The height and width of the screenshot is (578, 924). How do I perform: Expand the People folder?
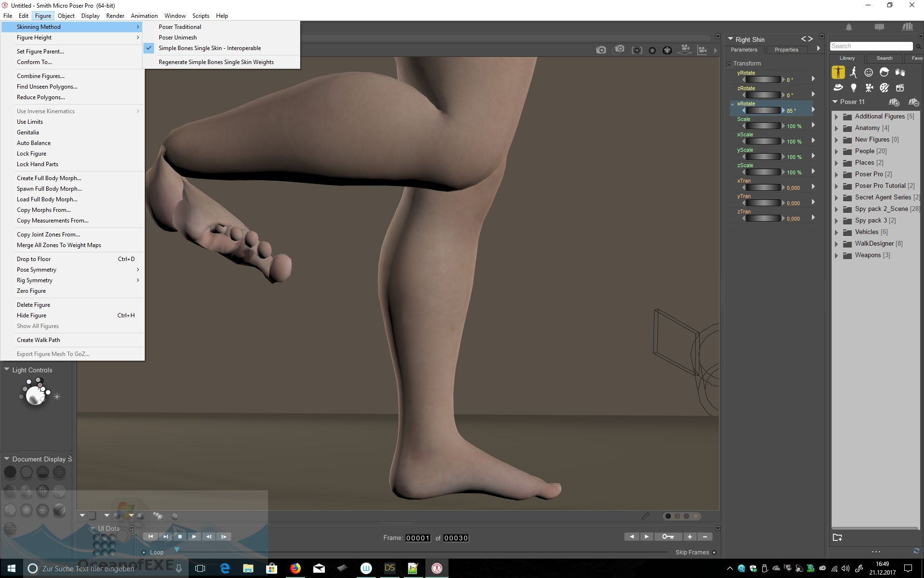click(836, 151)
